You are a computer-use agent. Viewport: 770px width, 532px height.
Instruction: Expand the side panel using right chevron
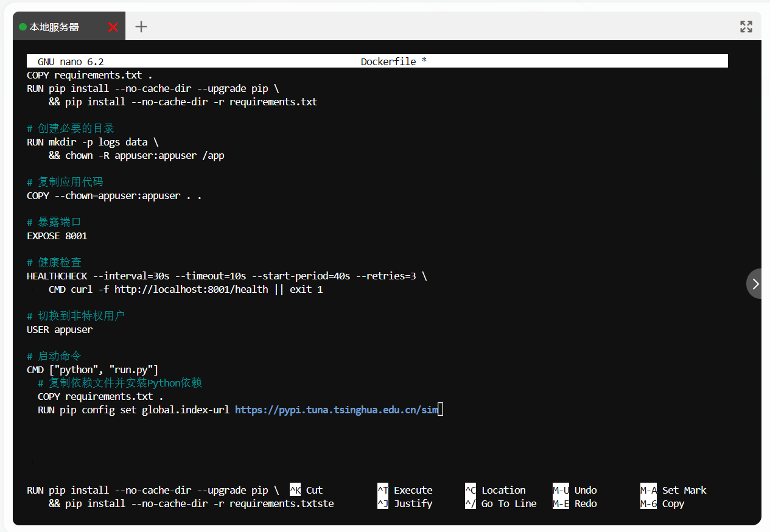pos(755,284)
